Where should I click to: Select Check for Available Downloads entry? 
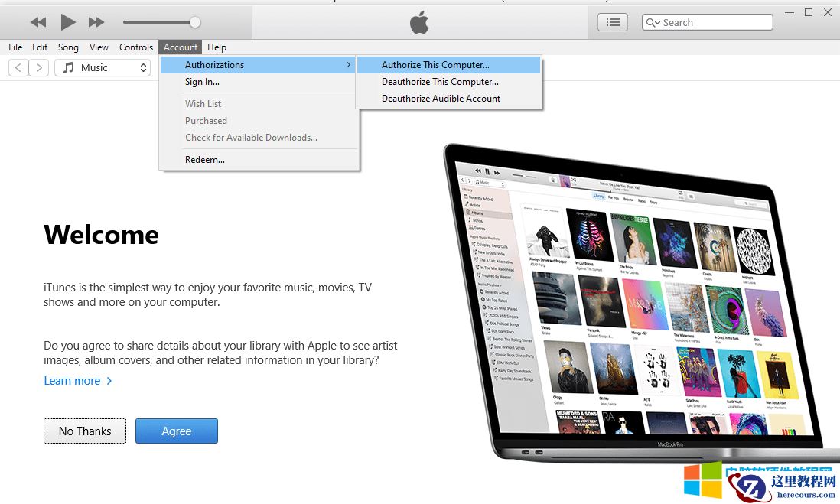pyautogui.click(x=258, y=137)
